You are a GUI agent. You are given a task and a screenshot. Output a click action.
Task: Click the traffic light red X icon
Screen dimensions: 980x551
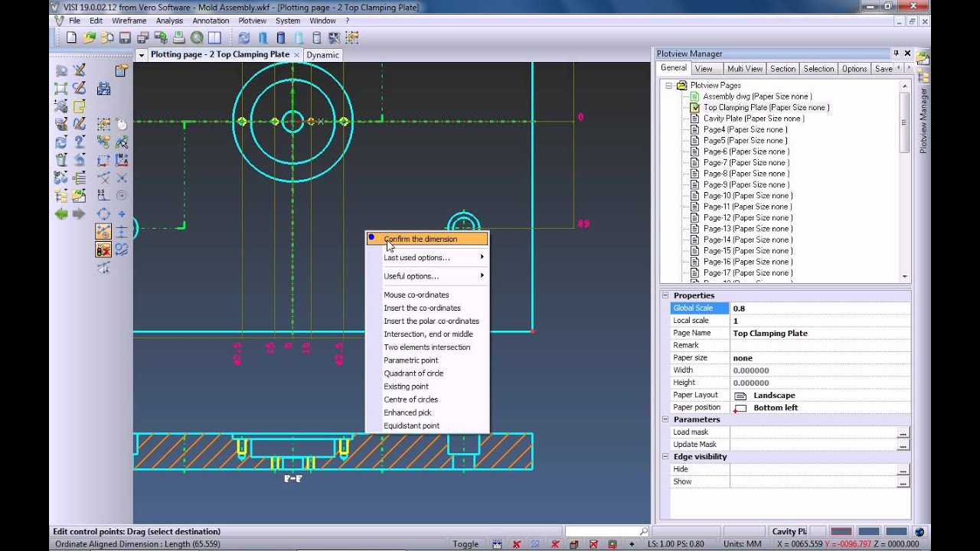[103, 249]
